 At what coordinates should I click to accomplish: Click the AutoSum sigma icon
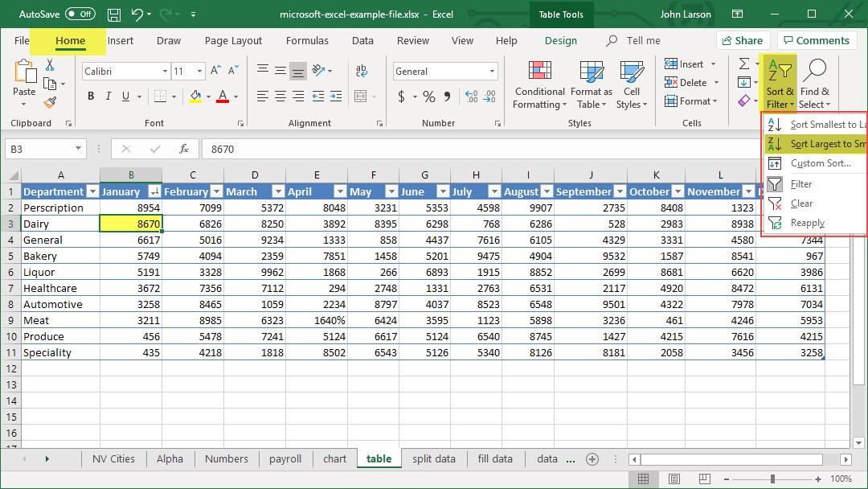tap(744, 64)
